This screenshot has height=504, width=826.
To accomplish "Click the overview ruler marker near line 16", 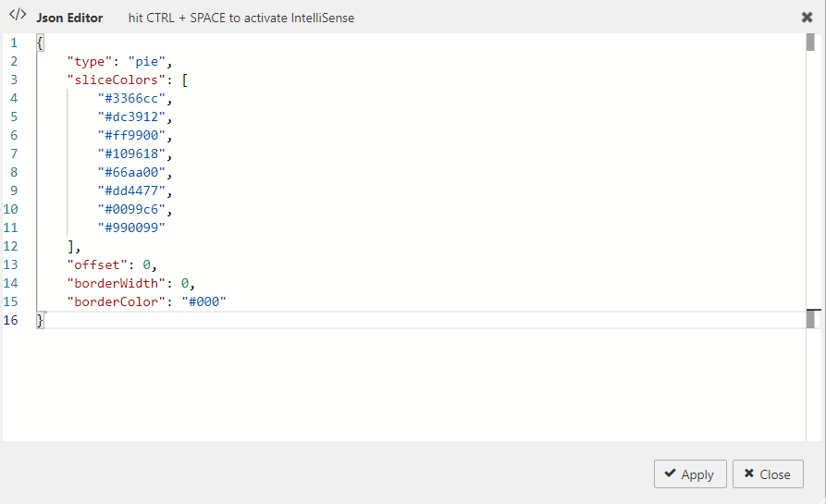I will point(812,319).
